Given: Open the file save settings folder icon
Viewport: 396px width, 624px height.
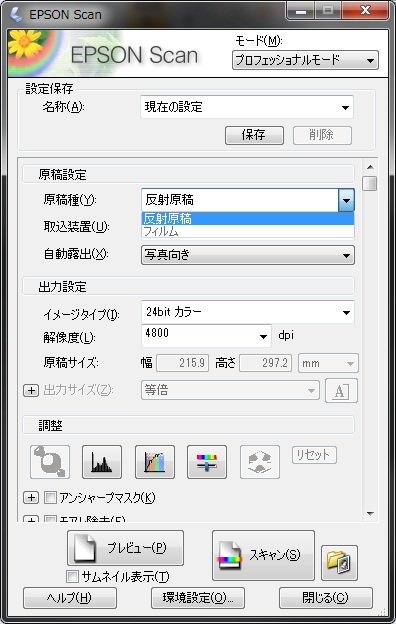Looking at the screenshot, I should pyautogui.click(x=339, y=563).
